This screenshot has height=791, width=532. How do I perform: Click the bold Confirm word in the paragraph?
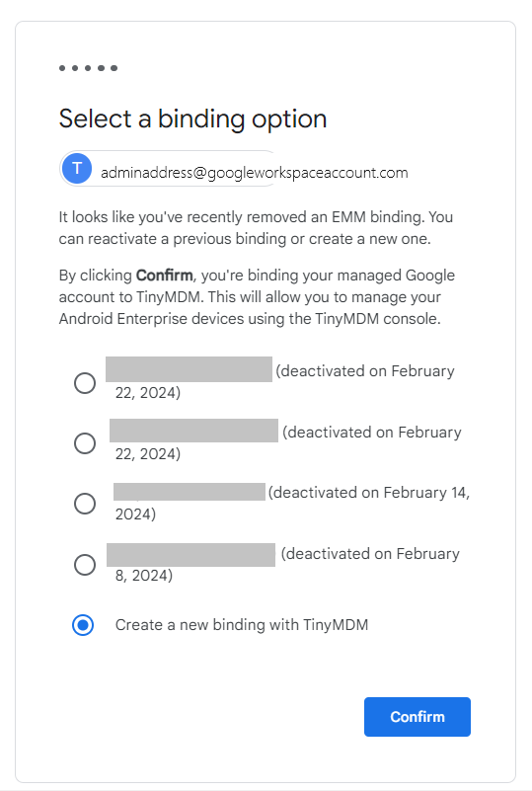pyautogui.click(x=165, y=276)
